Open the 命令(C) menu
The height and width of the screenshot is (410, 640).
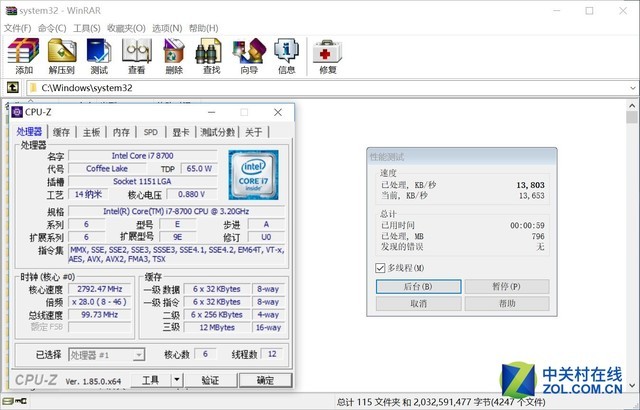52,28
